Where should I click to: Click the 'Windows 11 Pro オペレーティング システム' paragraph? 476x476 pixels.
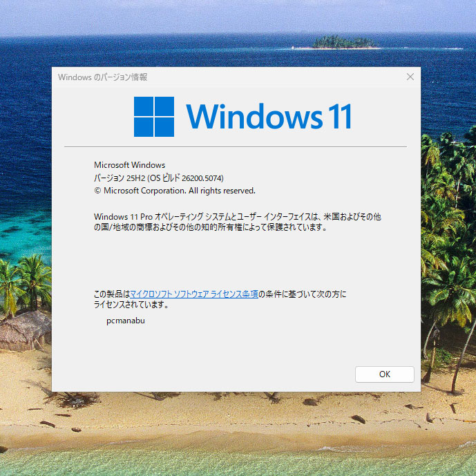point(238,222)
